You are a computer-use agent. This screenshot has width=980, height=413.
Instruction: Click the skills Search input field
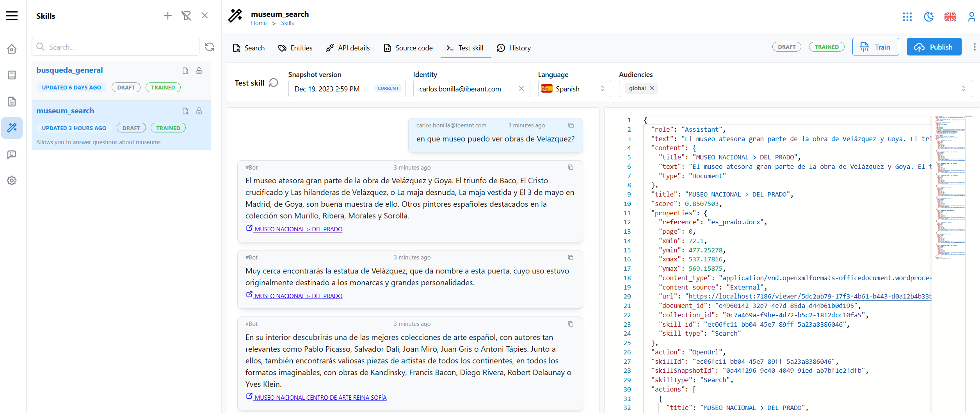116,47
